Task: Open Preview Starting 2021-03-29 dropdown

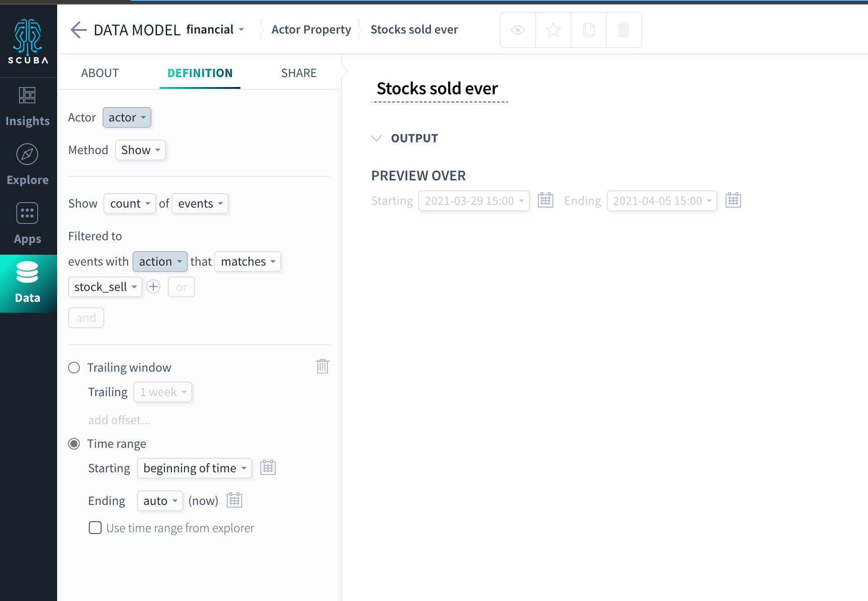Action: pos(474,201)
